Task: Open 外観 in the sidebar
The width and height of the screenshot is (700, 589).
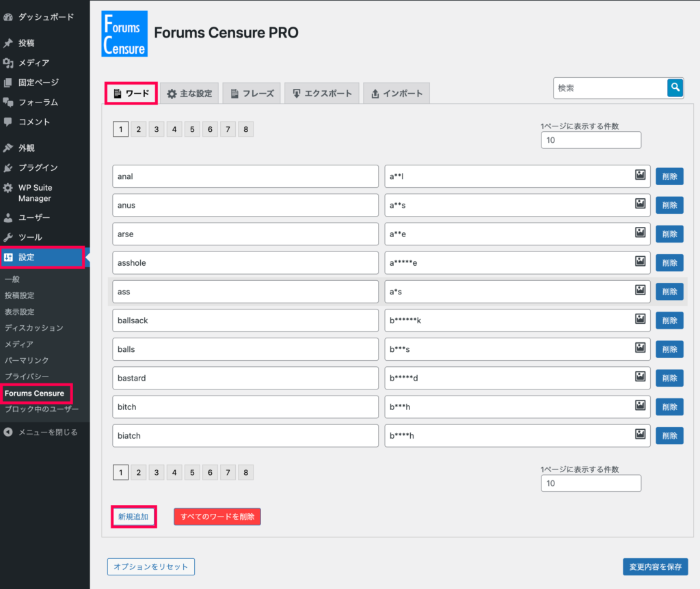Action: (x=44, y=148)
